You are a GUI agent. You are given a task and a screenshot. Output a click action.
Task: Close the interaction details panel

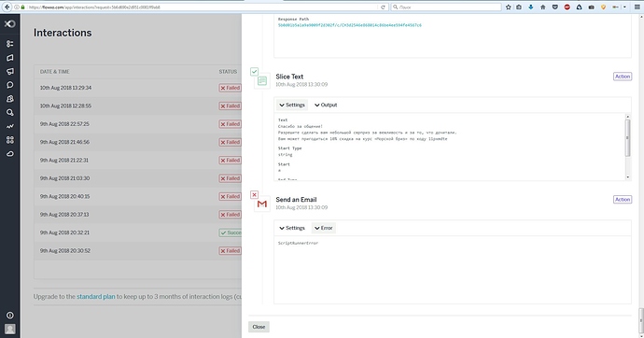[x=259, y=327]
